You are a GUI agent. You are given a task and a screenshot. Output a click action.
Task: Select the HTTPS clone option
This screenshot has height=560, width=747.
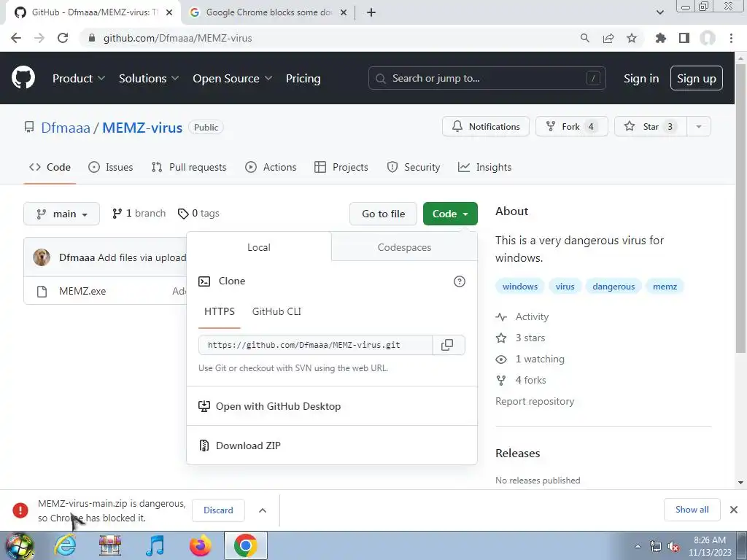(219, 311)
